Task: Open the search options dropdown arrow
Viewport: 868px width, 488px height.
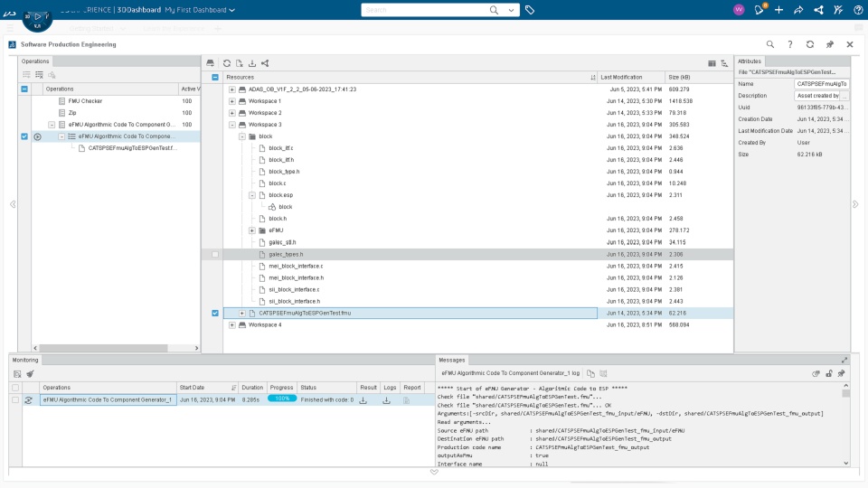Action: [x=511, y=10]
